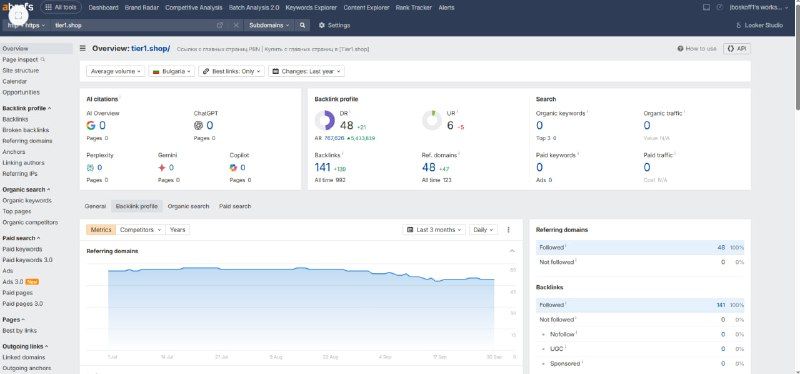Switch to the Backlink profile tab

[x=137, y=206]
